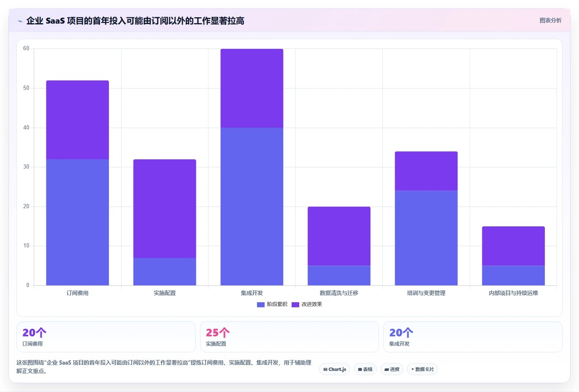
Task: Click the blue lower segment of the 集成开发 bar
Action: (252, 207)
